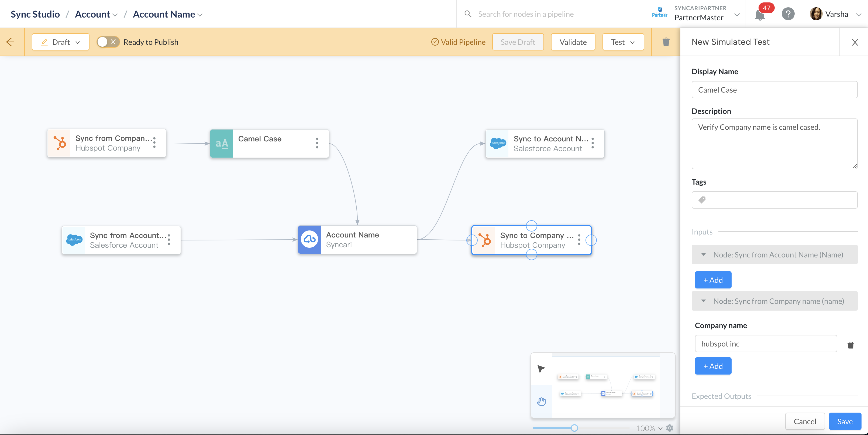Open menu dots on Sync from Company node
The width and height of the screenshot is (868, 435).
[x=154, y=143]
